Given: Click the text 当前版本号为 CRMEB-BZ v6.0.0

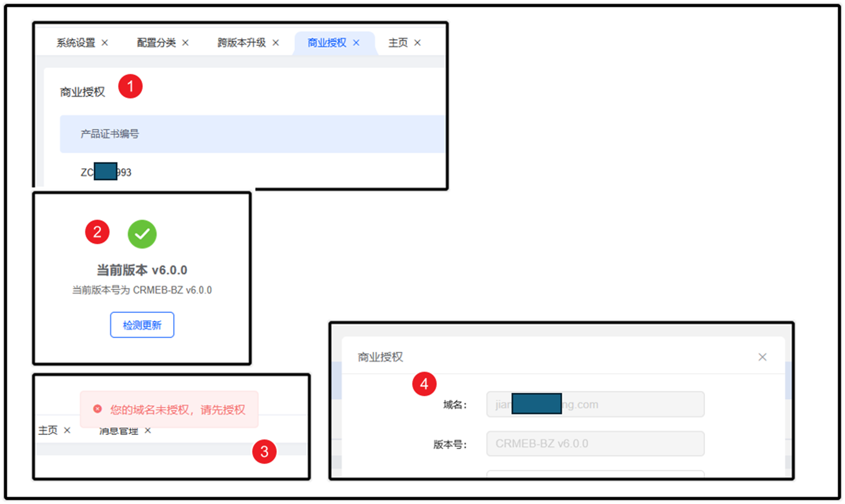Looking at the screenshot, I should [142, 290].
